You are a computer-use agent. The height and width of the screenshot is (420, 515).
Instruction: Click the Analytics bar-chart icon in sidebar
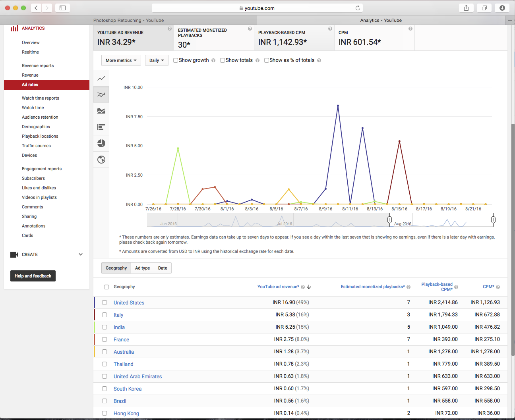tap(14, 28)
